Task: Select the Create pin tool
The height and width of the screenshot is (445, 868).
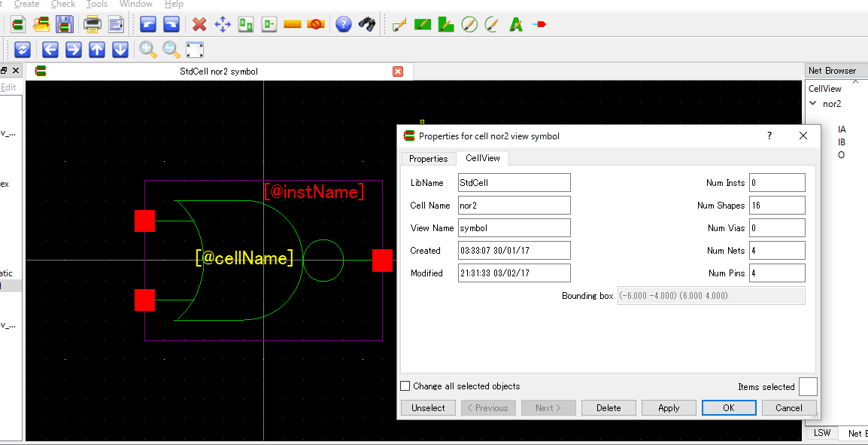Action: click(539, 24)
